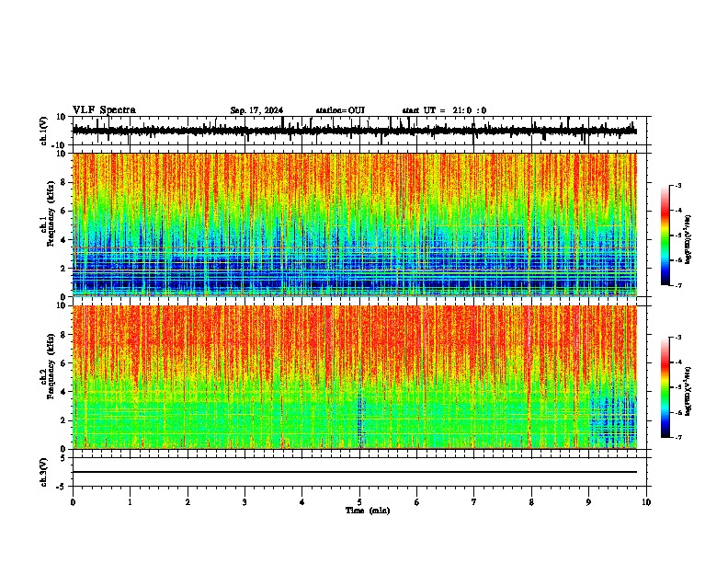Click the "10" tick on the time axis
The width and height of the screenshot is (728, 563).
pos(646,502)
